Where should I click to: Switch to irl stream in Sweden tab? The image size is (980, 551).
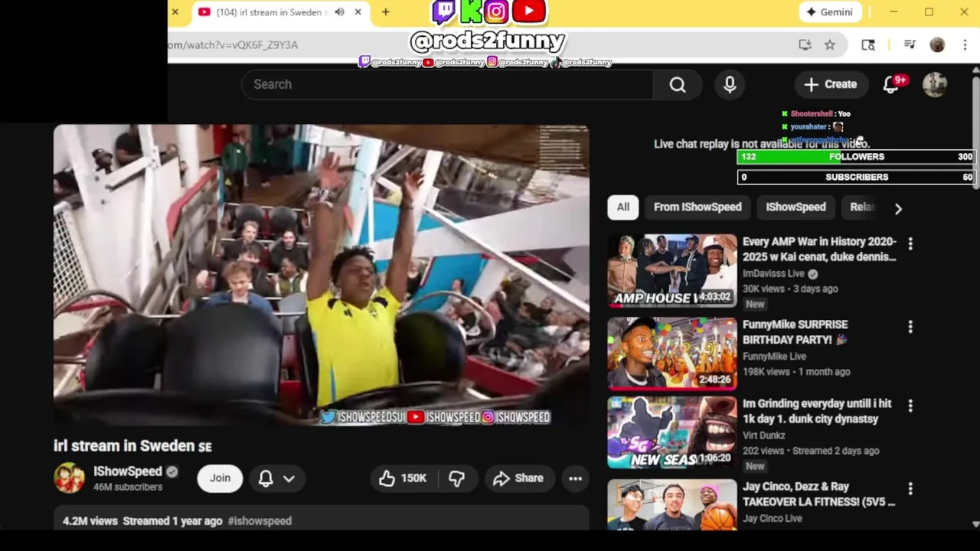pyautogui.click(x=272, y=12)
